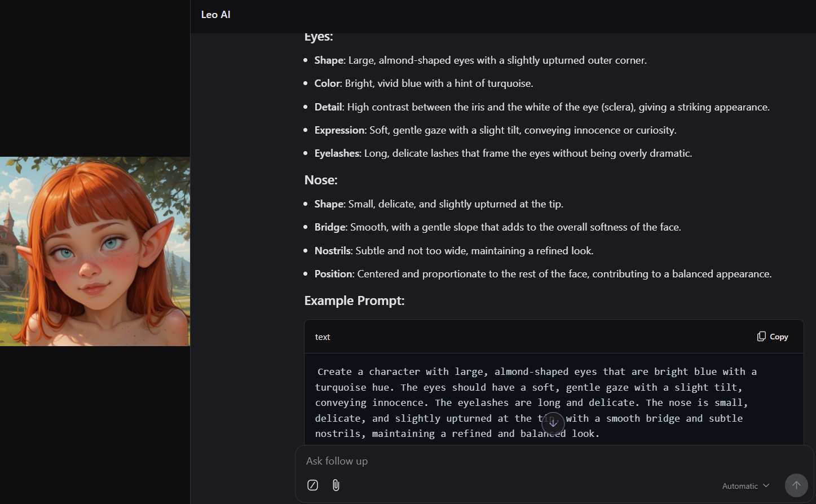Open the Automatic model dropdown
This screenshot has height=504, width=816.
pyautogui.click(x=746, y=486)
